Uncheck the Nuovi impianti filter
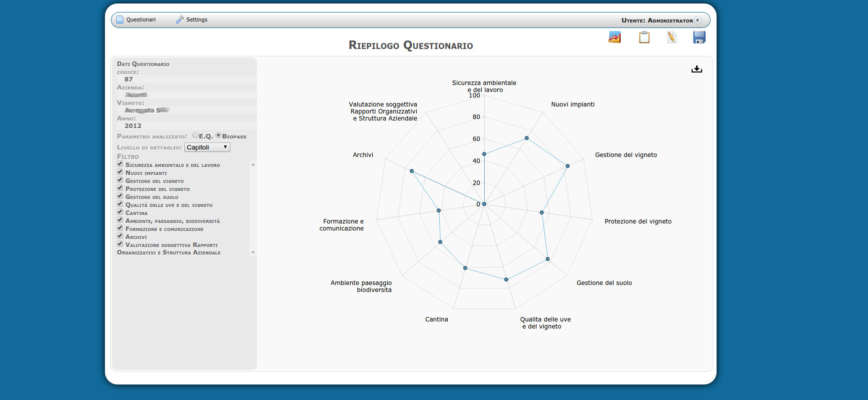 [x=120, y=172]
